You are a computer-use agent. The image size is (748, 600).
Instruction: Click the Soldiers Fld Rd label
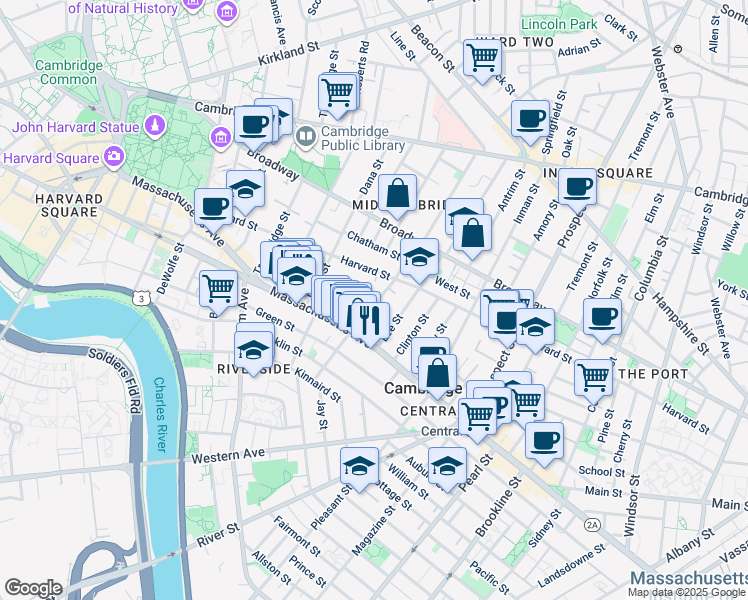(x=116, y=381)
